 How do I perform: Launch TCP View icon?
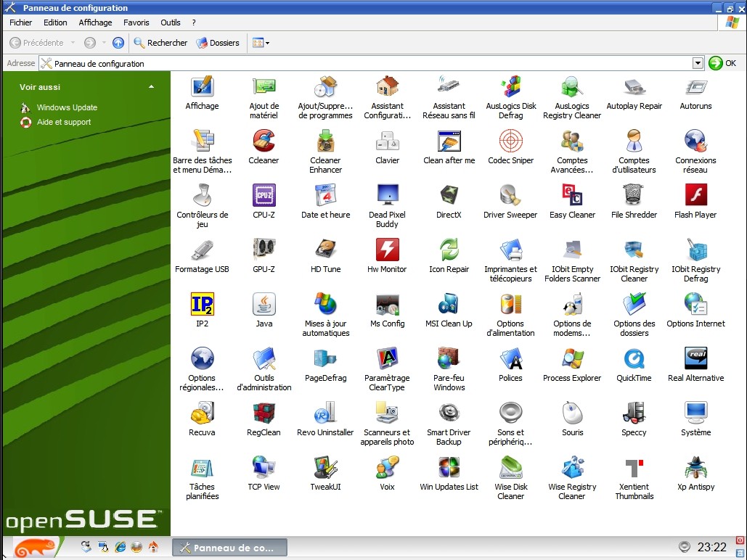click(x=264, y=467)
